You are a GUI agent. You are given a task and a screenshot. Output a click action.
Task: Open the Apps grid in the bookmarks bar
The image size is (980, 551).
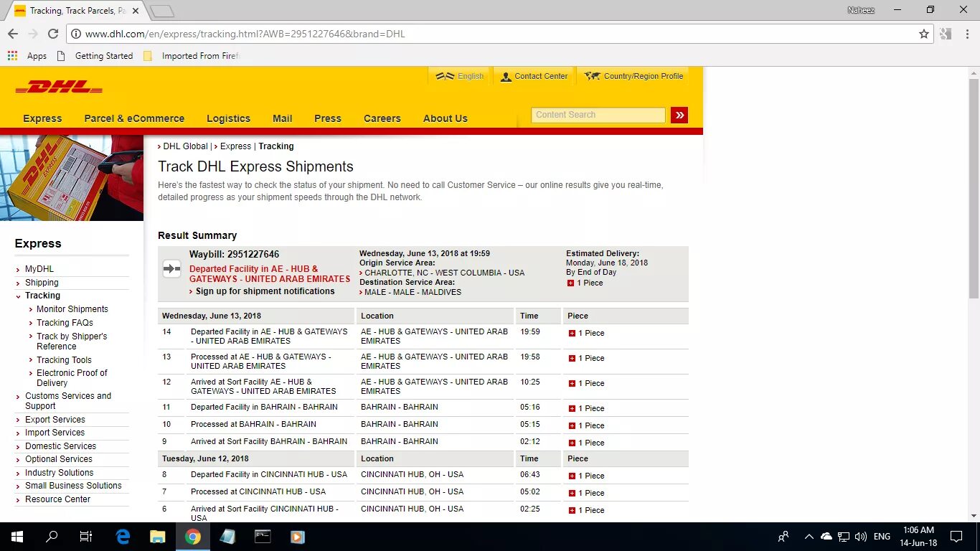coord(27,56)
